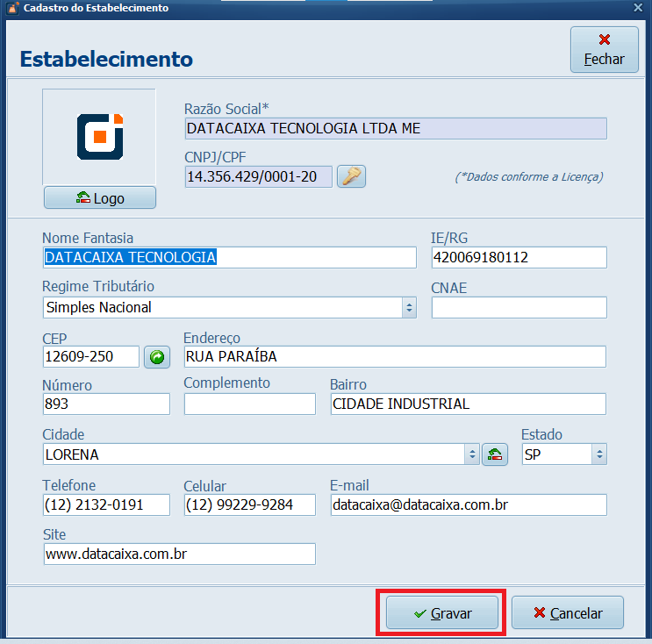Expand the Cidade combo box arrow
Image resolution: width=652 pixels, height=644 pixels.
click(x=472, y=454)
